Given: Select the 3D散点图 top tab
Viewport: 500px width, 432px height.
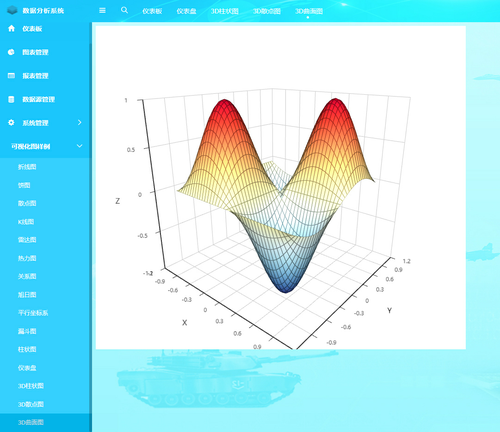Looking at the screenshot, I should tap(267, 11).
